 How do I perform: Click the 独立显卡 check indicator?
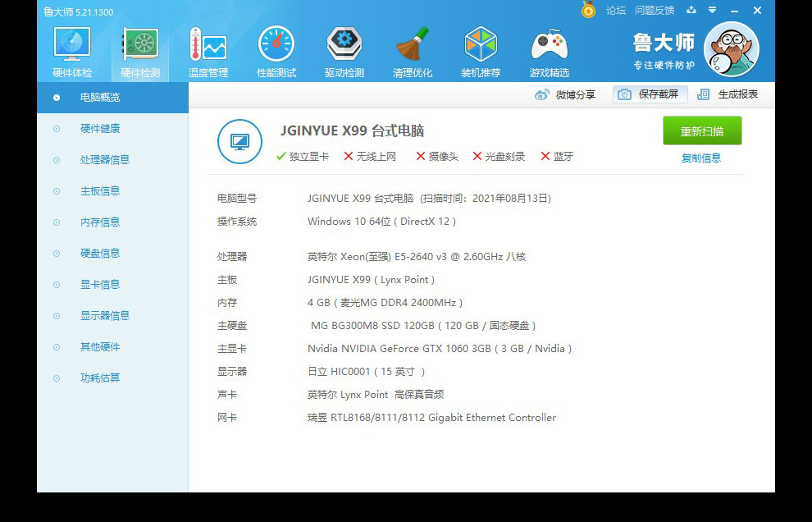pyautogui.click(x=303, y=157)
